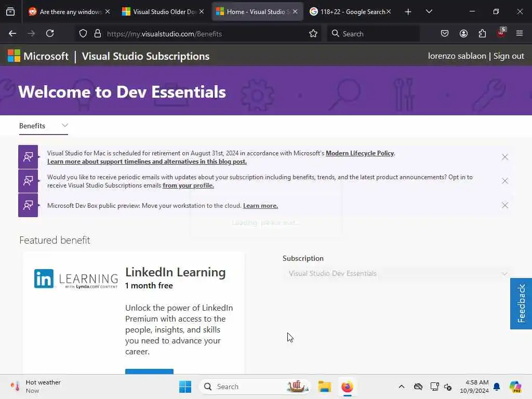The width and height of the screenshot is (532, 399).
Task: Switch to the "Are there any windows" Reddit tab
Action: [x=70, y=11]
